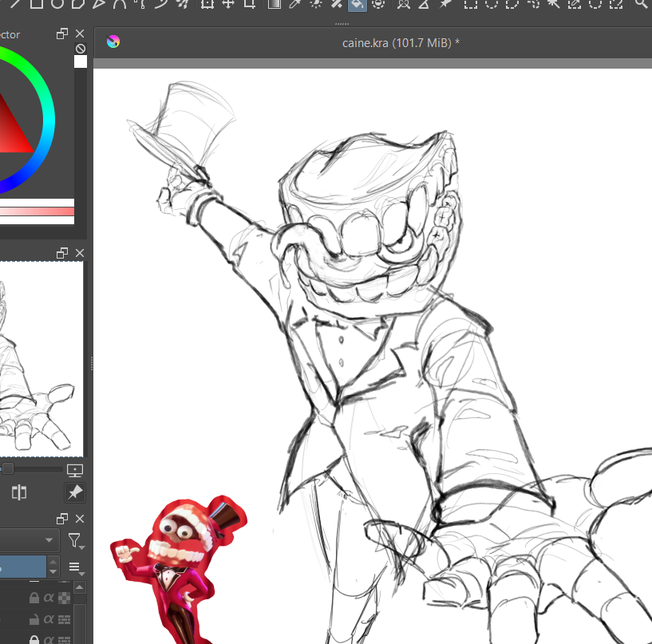Image resolution: width=652 pixels, height=644 pixels.
Task: Close the Overview docker
Action: pyautogui.click(x=80, y=253)
